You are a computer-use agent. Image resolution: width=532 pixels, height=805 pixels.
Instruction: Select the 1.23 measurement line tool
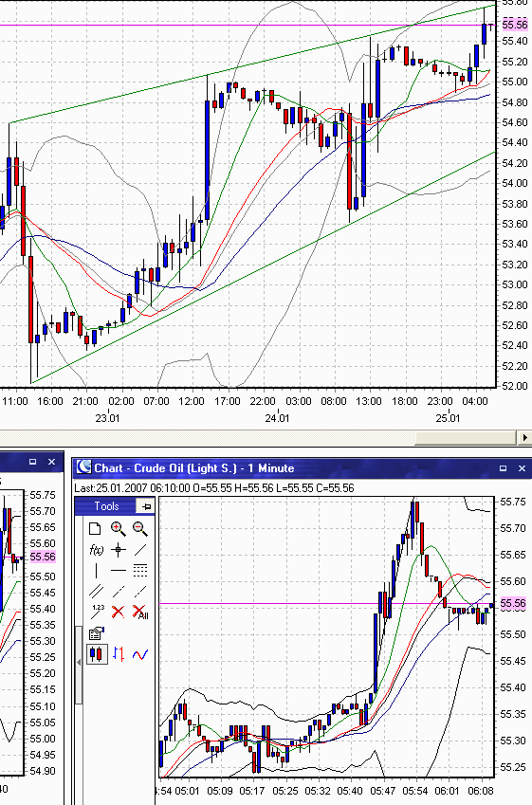97,612
